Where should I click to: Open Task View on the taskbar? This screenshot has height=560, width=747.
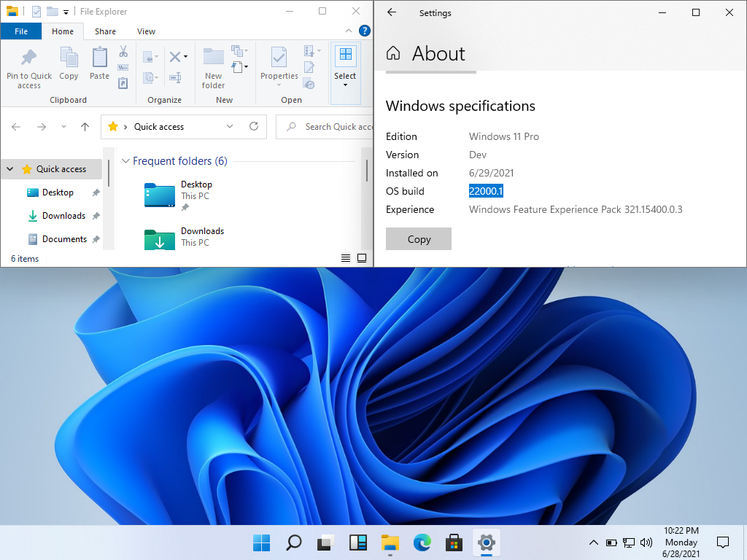pyautogui.click(x=325, y=542)
